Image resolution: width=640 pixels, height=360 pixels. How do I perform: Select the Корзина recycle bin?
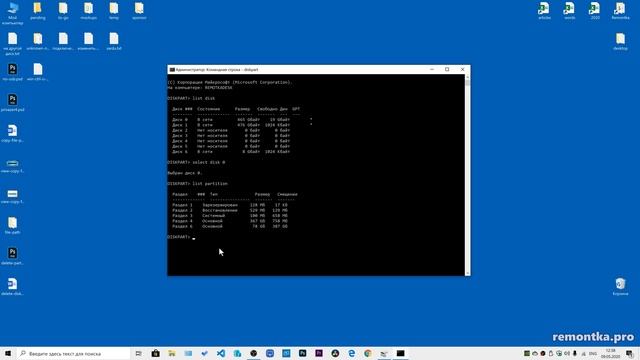pos(620,287)
